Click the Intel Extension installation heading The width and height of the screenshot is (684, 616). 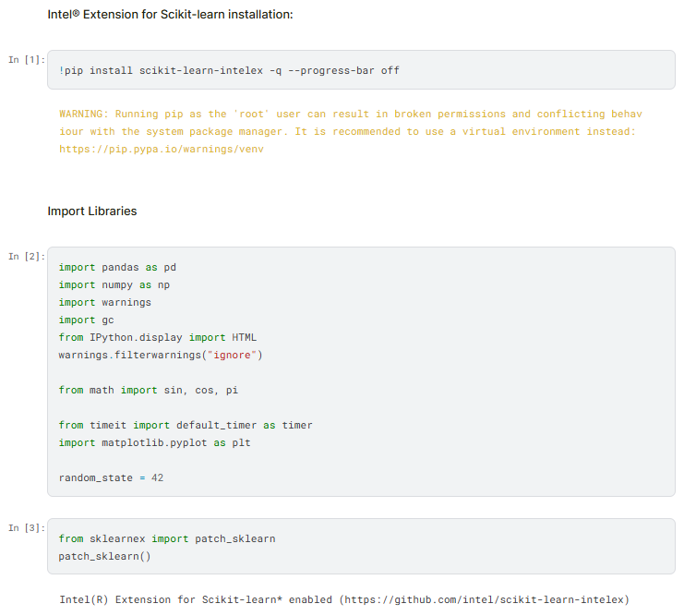(x=170, y=15)
